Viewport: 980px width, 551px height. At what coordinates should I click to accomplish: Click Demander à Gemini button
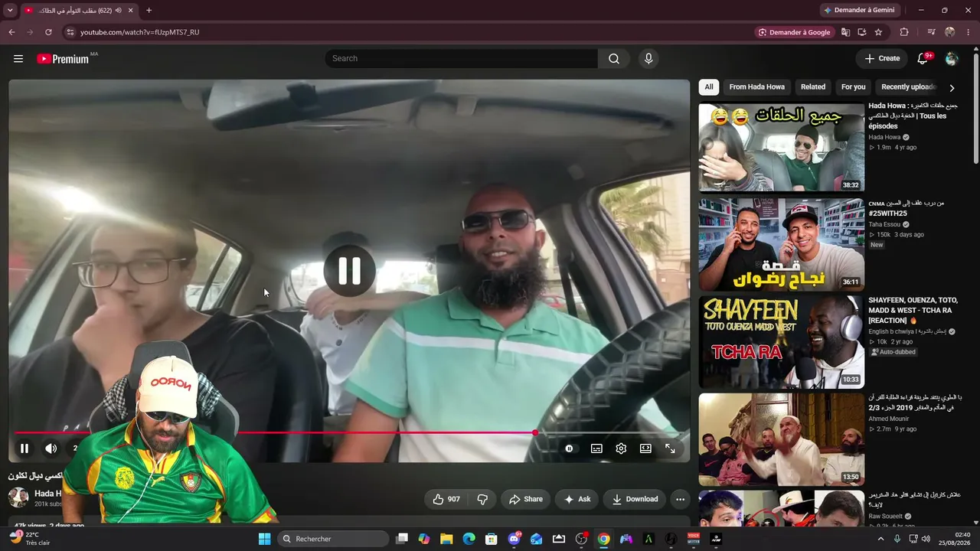tap(858, 10)
